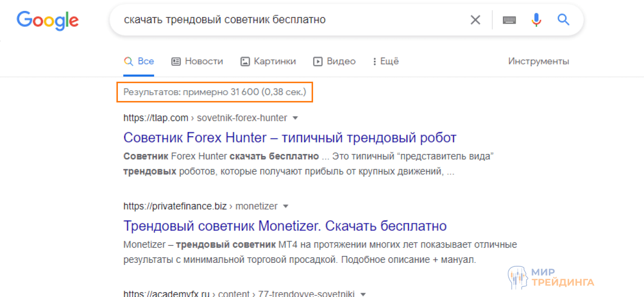The image size is (644, 297).
Task: Expand dropdown arrow next to privatefinance.biz URL
Action: click(285, 206)
